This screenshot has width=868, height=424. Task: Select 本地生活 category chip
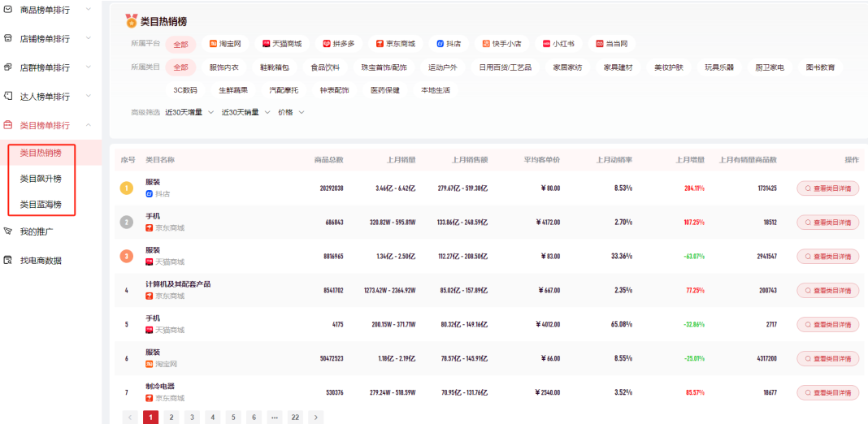pos(436,89)
